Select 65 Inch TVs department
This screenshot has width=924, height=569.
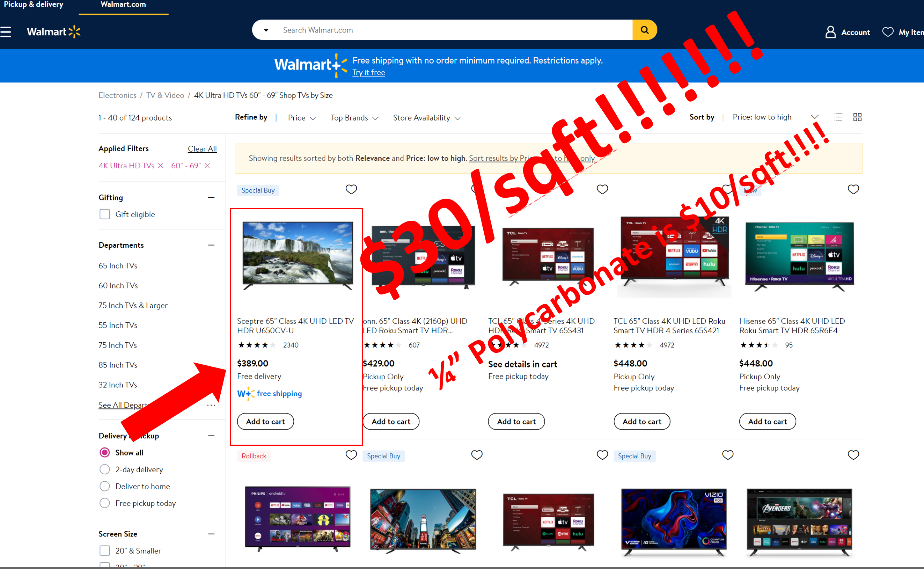118,266
